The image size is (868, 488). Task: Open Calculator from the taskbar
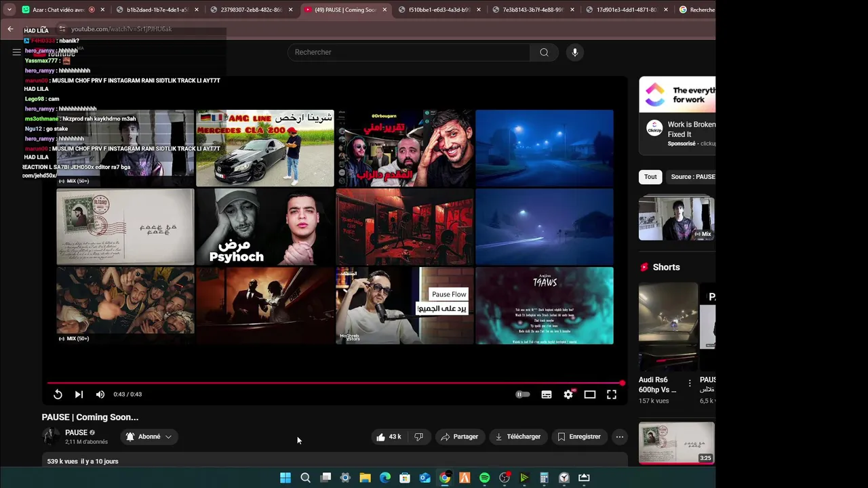[x=544, y=478]
